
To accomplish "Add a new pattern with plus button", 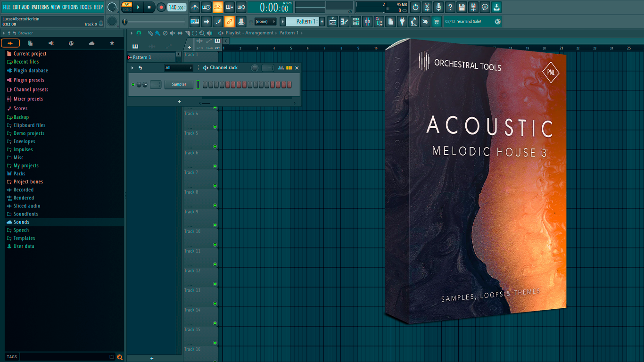I will coord(322,21).
